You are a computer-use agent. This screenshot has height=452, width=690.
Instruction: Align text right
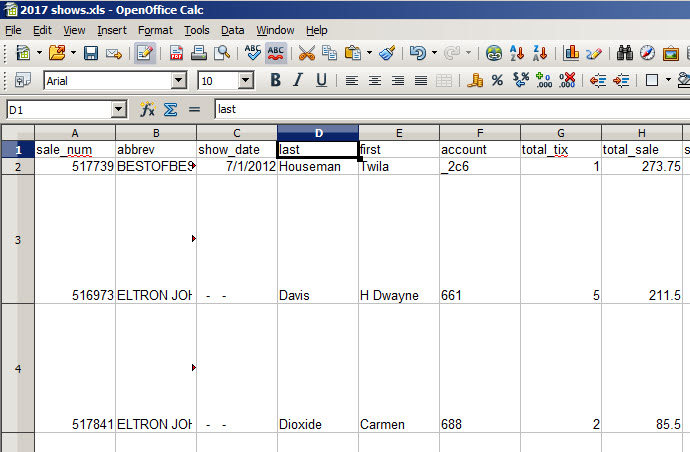coord(398,81)
